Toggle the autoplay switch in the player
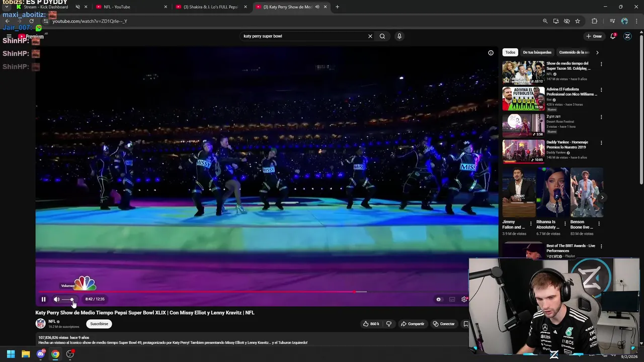 click(x=438, y=299)
